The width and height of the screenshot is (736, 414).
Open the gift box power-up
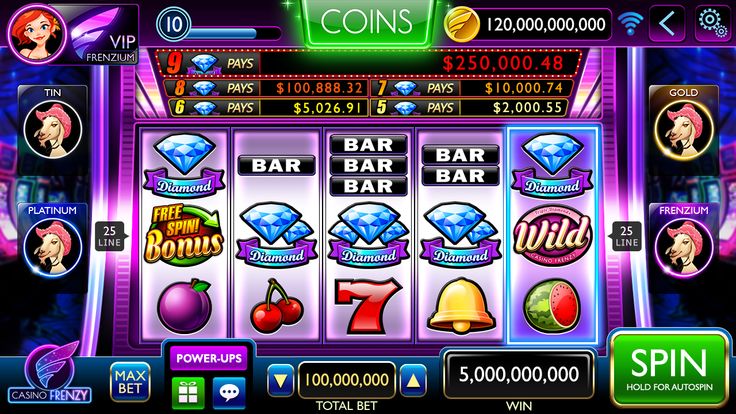[x=188, y=392]
